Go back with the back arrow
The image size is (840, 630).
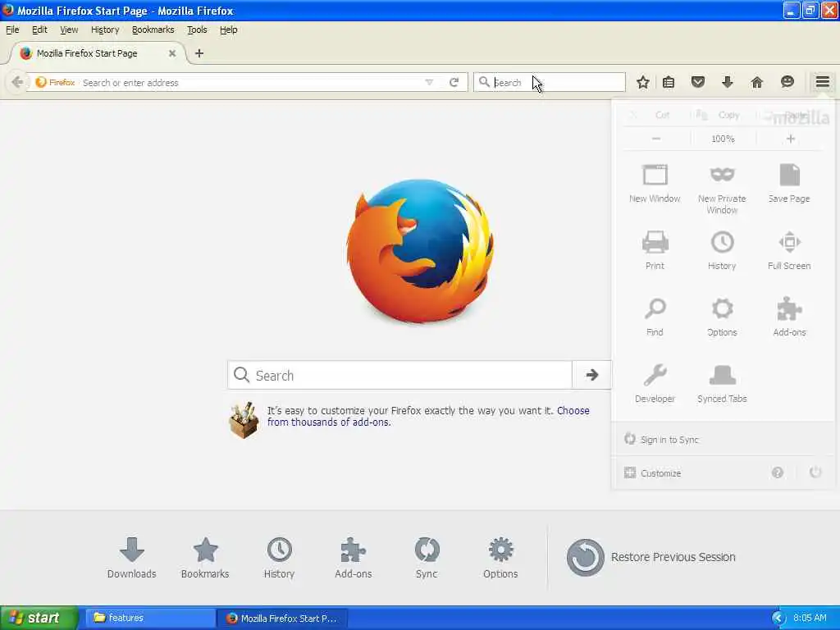pyautogui.click(x=17, y=83)
